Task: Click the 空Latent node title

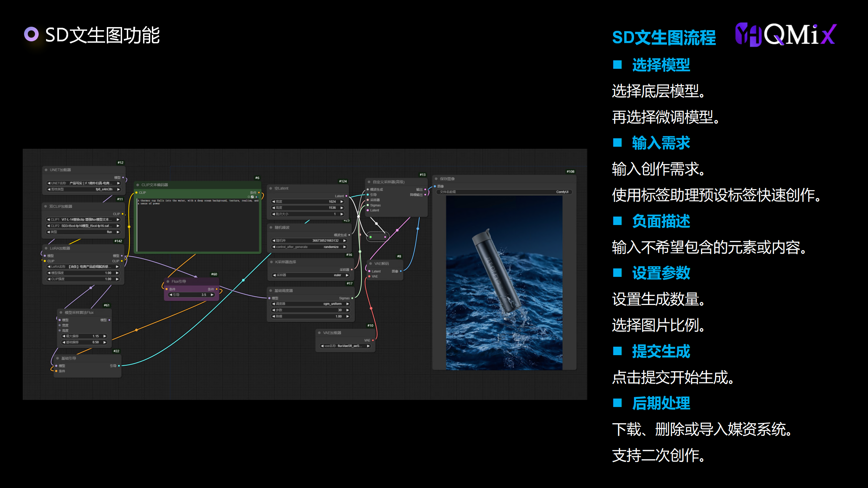Action: (x=281, y=188)
